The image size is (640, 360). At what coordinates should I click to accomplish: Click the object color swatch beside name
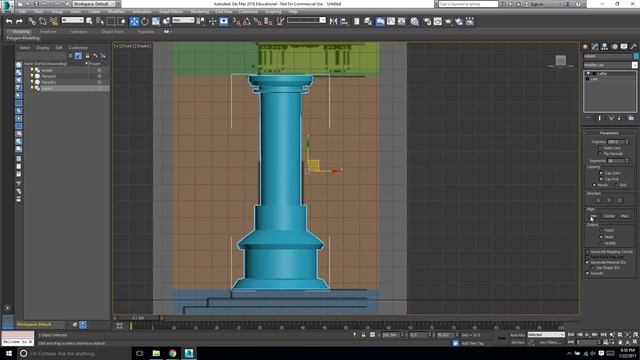point(636,56)
